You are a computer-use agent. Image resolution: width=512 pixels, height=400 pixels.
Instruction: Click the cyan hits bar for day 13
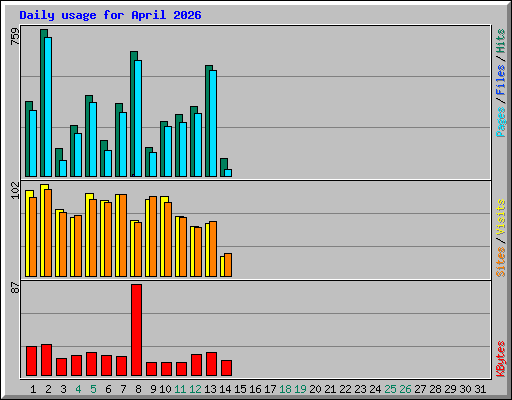pyautogui.click(x=213, y=123)
